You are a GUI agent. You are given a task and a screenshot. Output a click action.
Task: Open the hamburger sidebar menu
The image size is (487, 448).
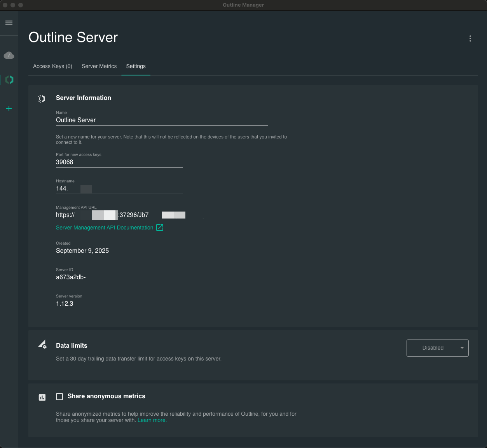click(9, 23)
